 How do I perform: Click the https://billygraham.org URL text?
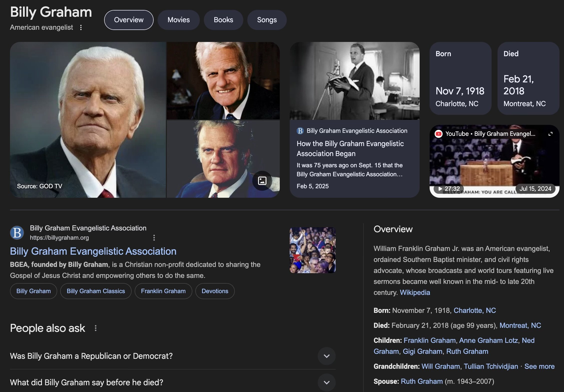point(59,238)
